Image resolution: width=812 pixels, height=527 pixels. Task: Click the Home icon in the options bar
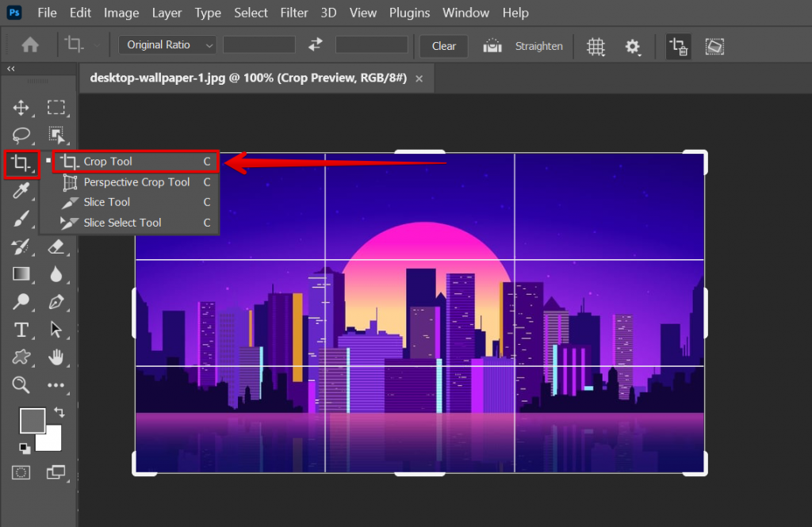[29, 46]
